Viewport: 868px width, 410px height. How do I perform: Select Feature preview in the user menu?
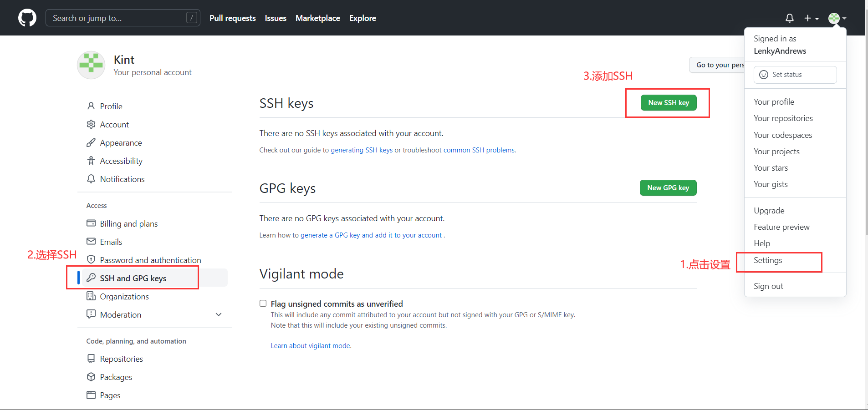coord(795,227)
